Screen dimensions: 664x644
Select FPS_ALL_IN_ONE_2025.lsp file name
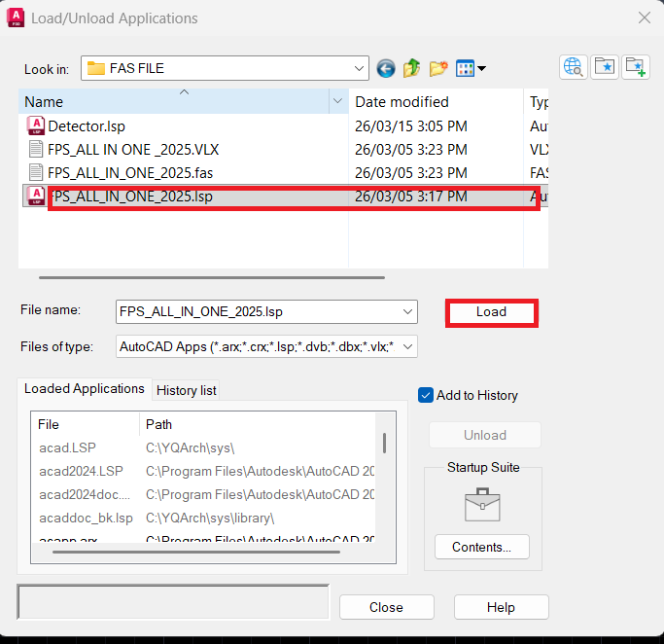(130, 197)
